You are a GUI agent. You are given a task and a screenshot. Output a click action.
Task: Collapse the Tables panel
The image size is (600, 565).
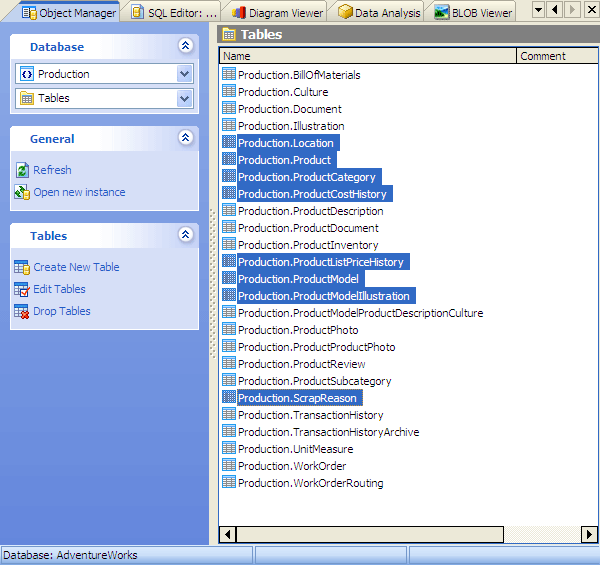tap(186, 234)
